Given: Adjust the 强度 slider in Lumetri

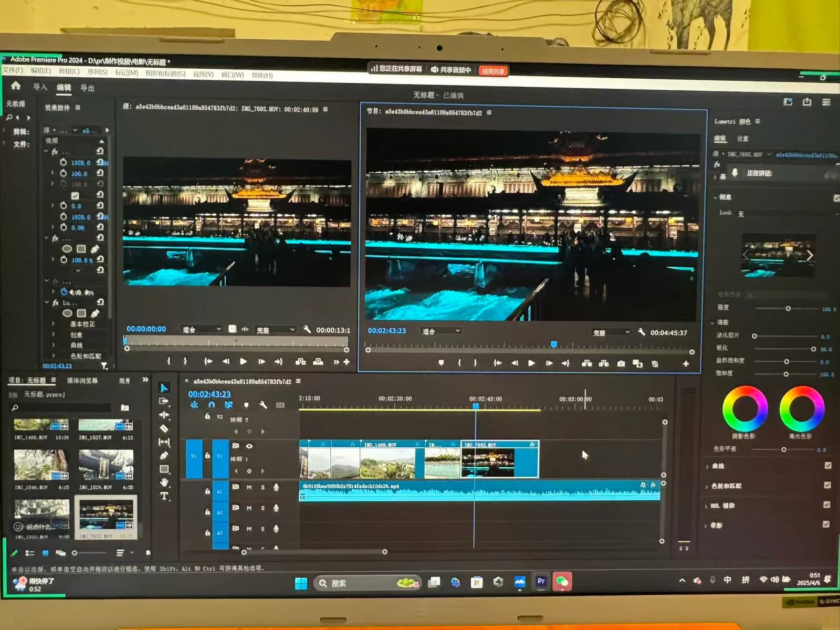Looking at the screenshot, I should [787, 308].
